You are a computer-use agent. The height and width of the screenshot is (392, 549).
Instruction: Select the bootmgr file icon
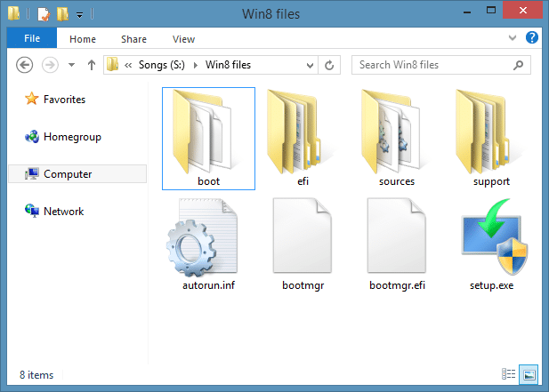[x=303, y=236]
